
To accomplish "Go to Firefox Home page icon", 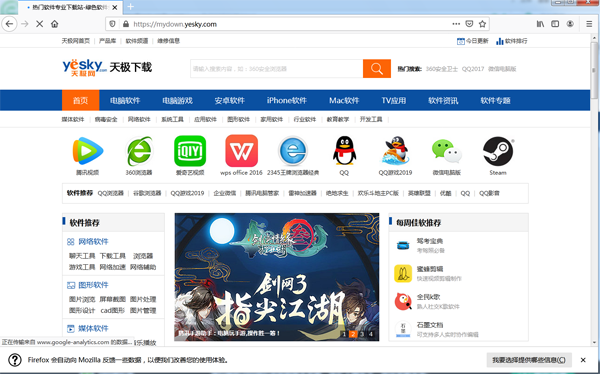I will click(x=55, y=24).
